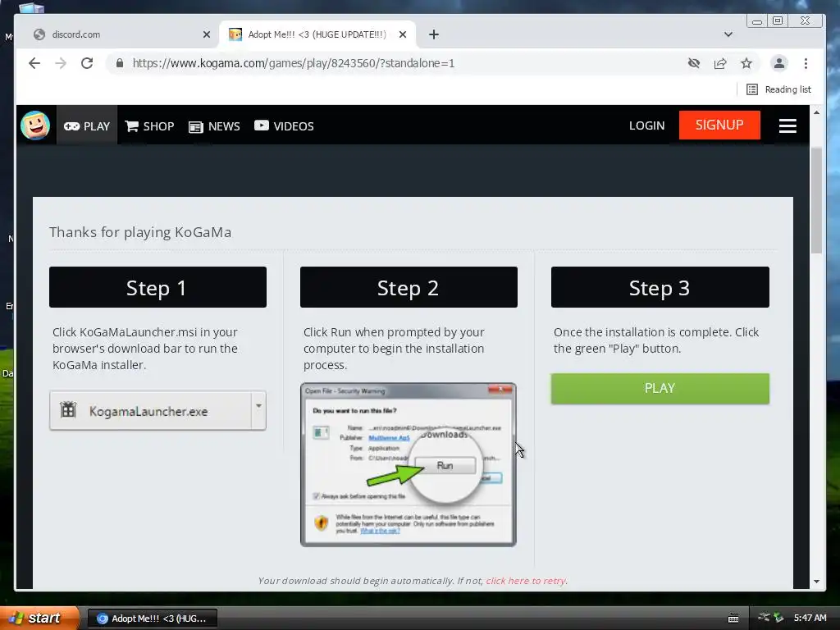The image size is (840, 630).
Task: Click the Step 3 header
Action: [x=660, y=287]
